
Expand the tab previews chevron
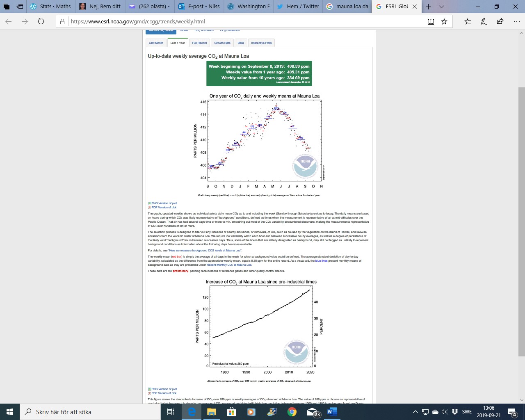coord(441,7)
